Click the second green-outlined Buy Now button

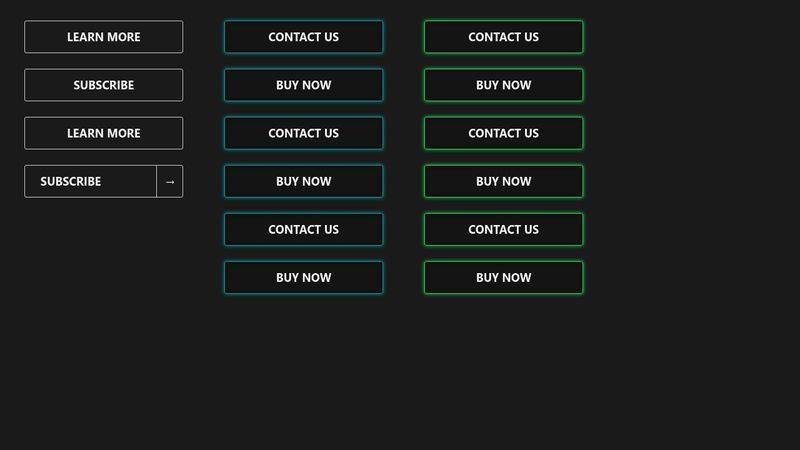503,181
